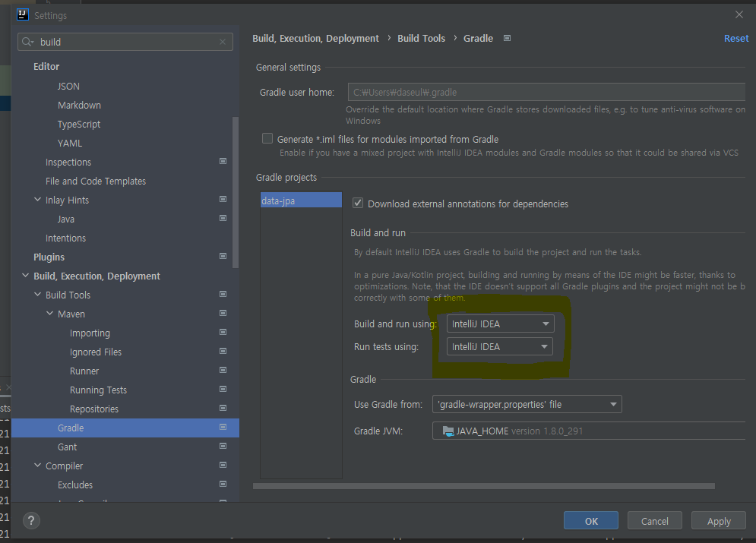This screenshot has width=756, height=543.
Task: Click Build, Execution, Deployment breadcrumb
Action: [315, 39]
